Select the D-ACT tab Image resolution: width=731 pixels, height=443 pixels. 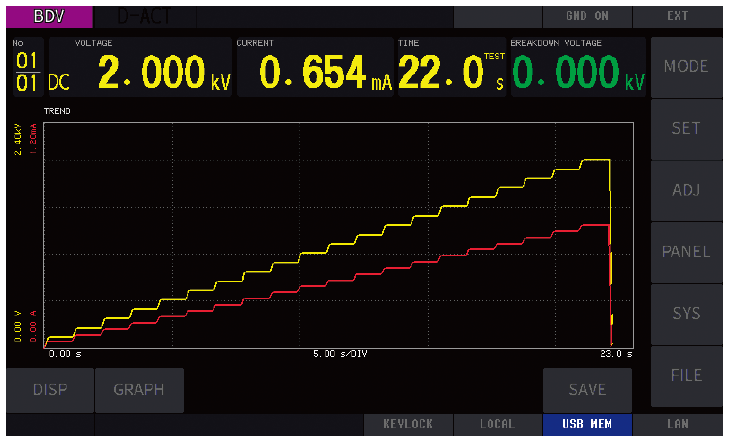tap(145, 17)
